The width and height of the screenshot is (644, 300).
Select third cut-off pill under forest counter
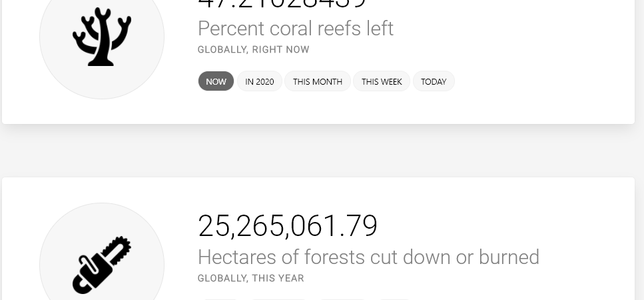[x=342, y=299]
